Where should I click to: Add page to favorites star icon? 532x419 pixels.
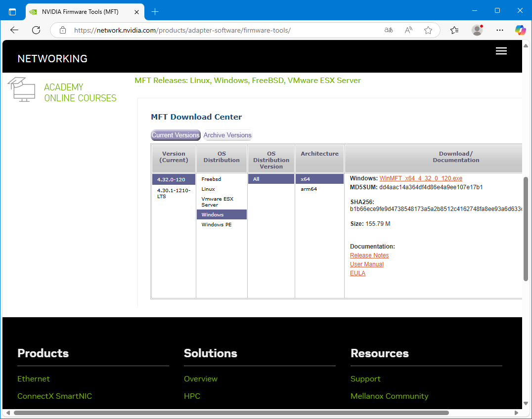click(x=428, y=30)
